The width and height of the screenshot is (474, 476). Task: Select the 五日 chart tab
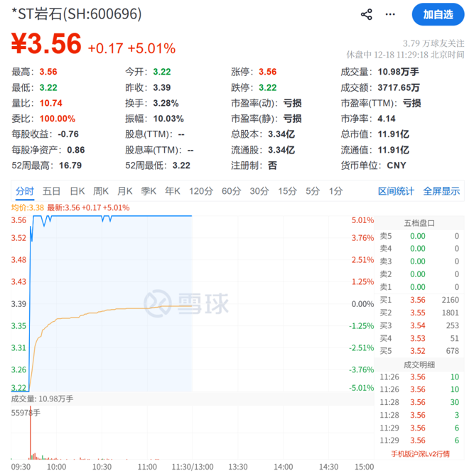click(51, 191)
